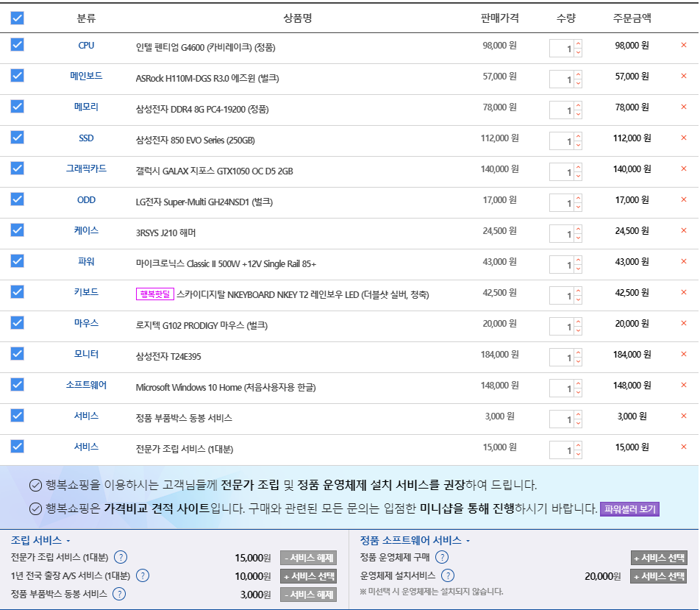Viewport: 700px width, 610px height.
Task: Select product 로지텍 G102 PRODIGY 마우스
Action: (201, 326)
